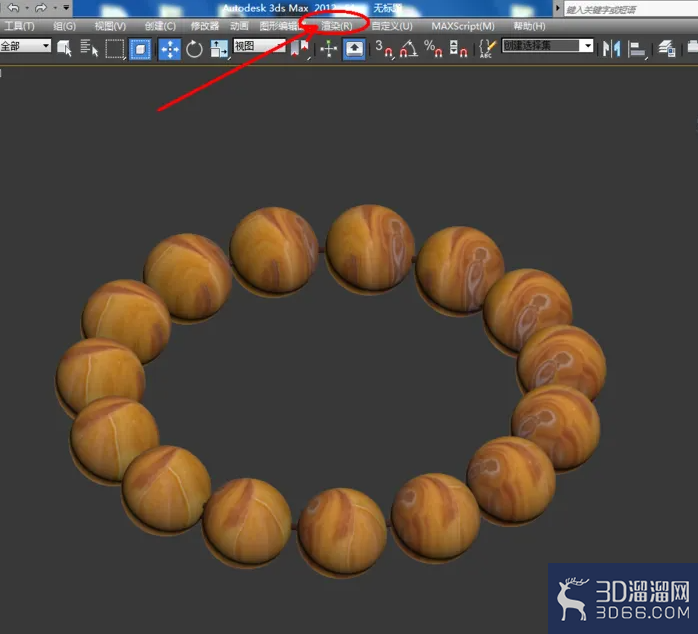This screenshot has height=634, width=698.
Task: Toggle Select and Manipulate tool
Action: point(329,49)
